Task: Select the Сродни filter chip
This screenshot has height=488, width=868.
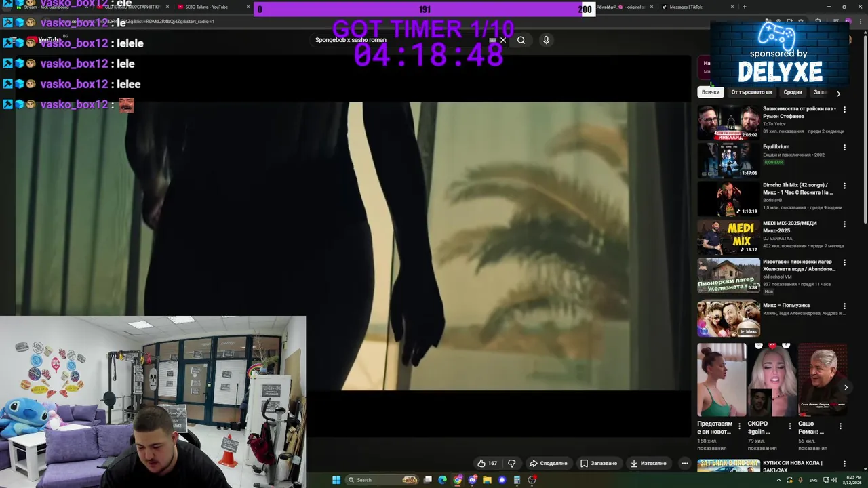Action: (x=793, y=92)
